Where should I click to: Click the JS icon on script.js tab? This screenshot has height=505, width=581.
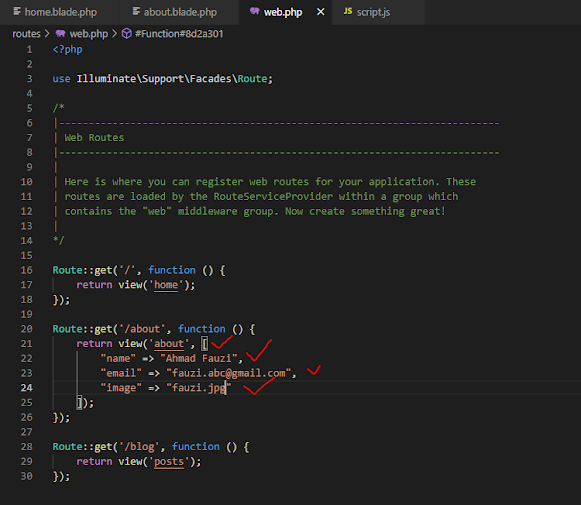[348, 11]
